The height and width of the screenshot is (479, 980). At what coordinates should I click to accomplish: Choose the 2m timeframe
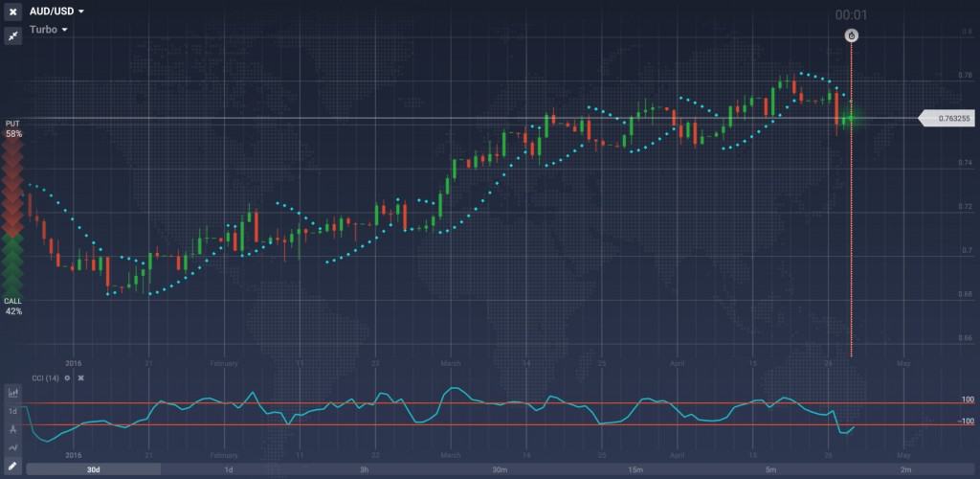pos(905,469)
